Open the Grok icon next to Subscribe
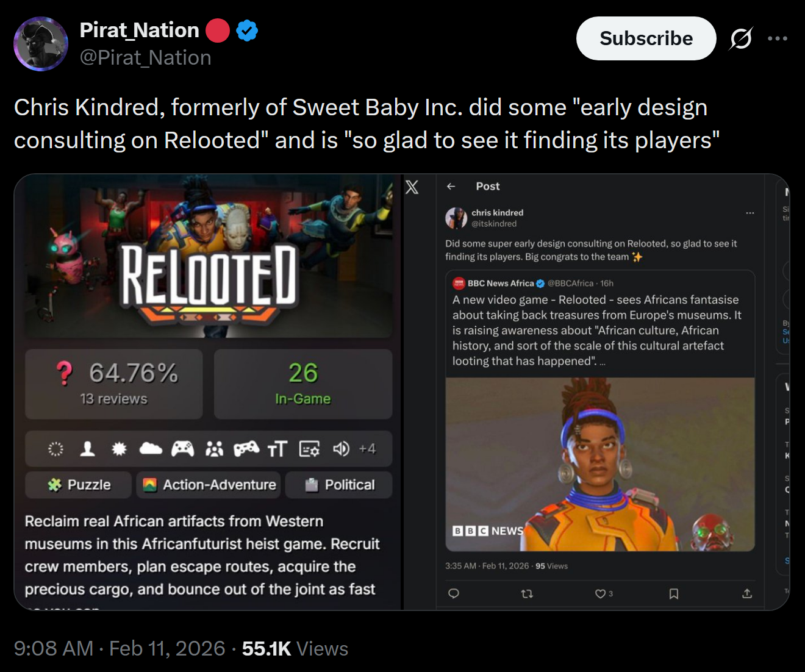The height and width of the screenshot is (672, 805). pos(741,38)
